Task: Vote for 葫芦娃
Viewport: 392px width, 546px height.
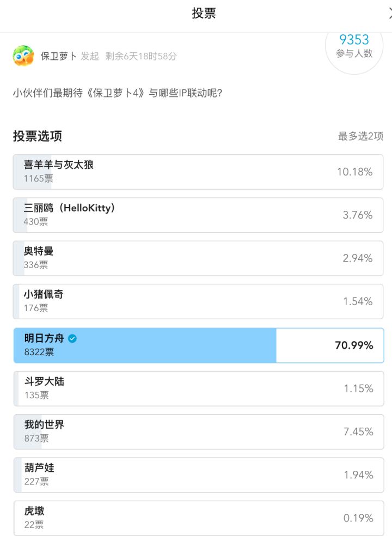Action: point(198,475)
